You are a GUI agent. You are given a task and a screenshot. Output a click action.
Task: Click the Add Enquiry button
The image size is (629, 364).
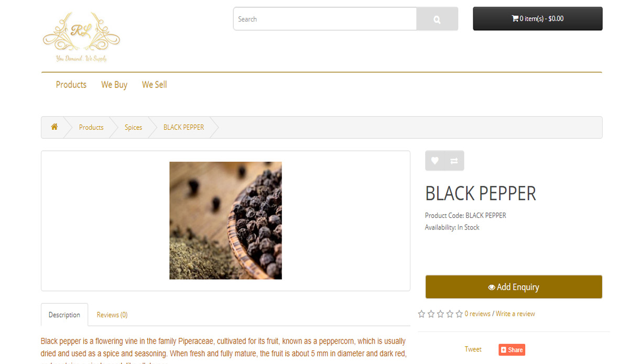pos(514,287)
